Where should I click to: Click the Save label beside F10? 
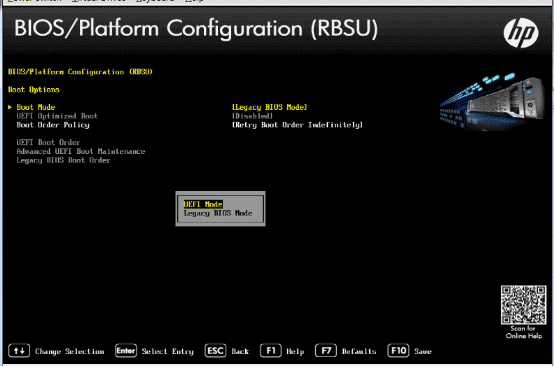[x=423, y=352]
